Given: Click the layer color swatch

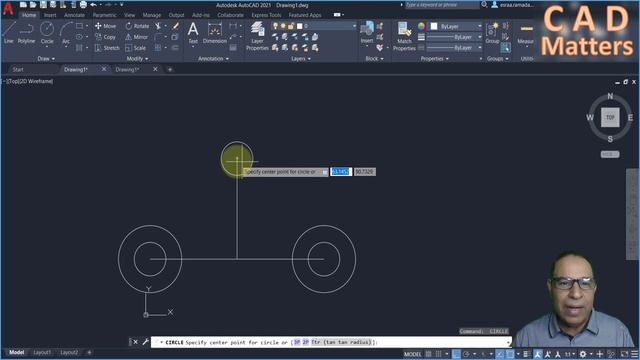Looking at the screenshot, I should pyautogui.click(x=300, y=26).
